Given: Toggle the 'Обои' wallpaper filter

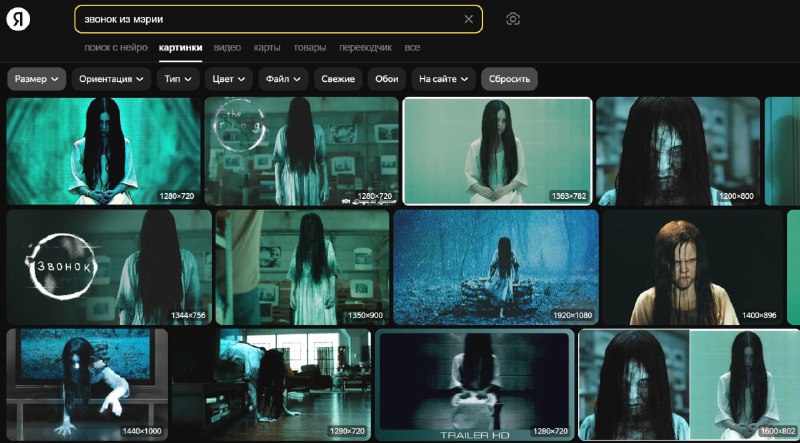Looking at the screenshot, I should pos(387,79).
